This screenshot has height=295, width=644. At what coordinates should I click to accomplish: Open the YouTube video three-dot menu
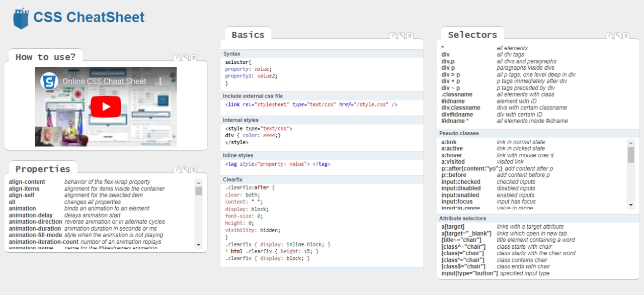point(161,81)
